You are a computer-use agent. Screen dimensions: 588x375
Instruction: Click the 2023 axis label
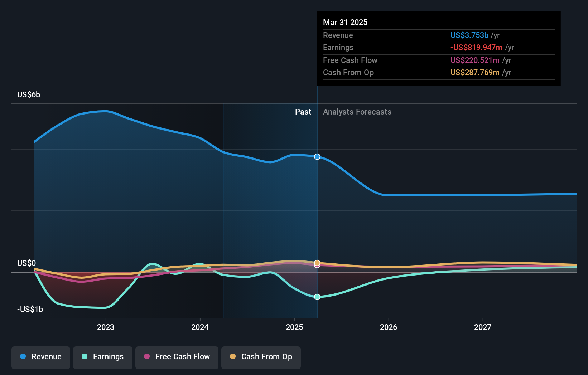coord(106,327)
